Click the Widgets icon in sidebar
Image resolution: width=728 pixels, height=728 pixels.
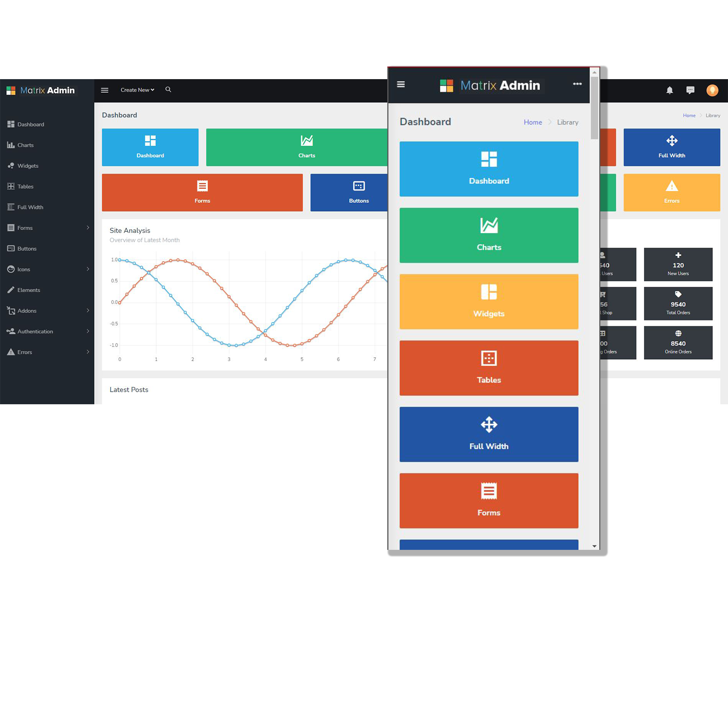[x=11, y=166]
